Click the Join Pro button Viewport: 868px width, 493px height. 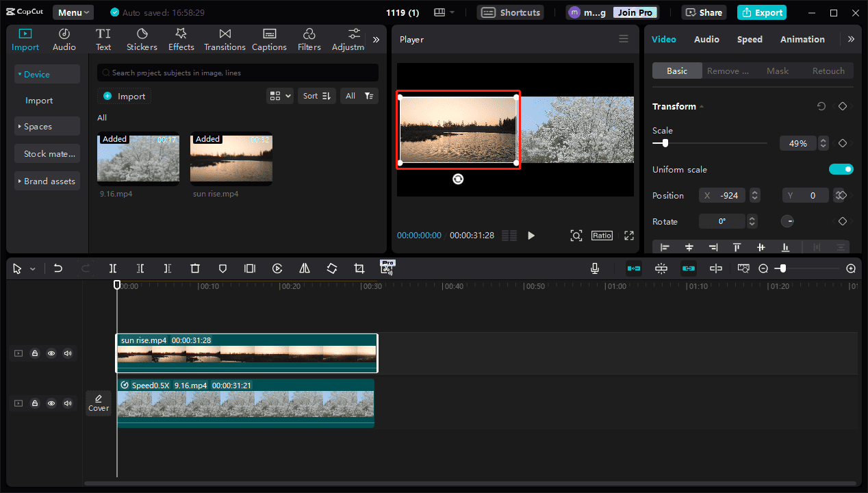point(635,12)
